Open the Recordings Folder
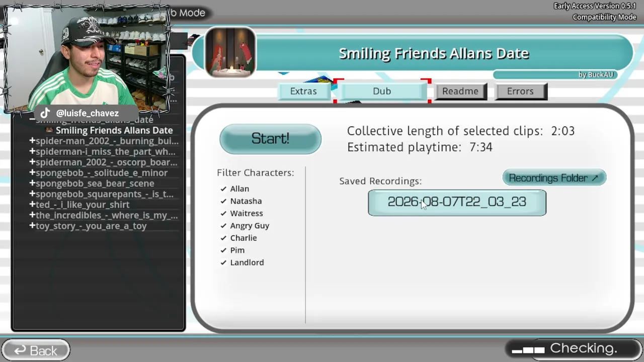The height and width of the screenshot is (362, 644). pos(554,178)
